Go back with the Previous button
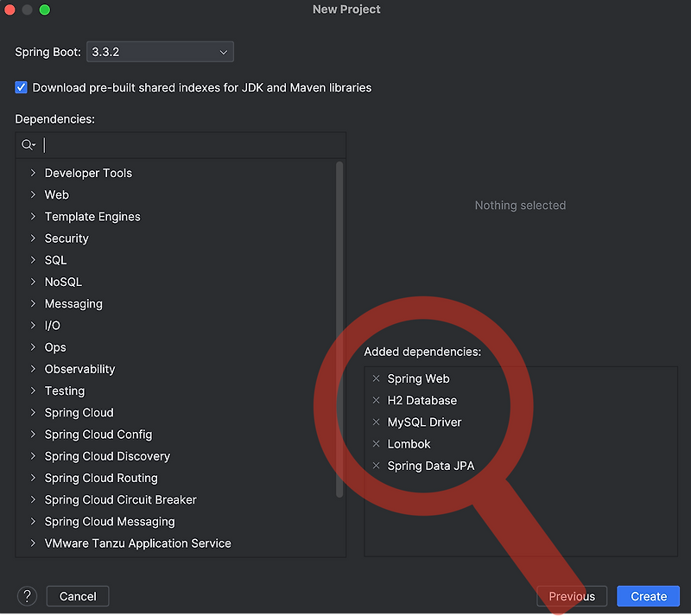The height and width of the screenshot is (616, 691). pyautogui.click(x=572, y=596)
